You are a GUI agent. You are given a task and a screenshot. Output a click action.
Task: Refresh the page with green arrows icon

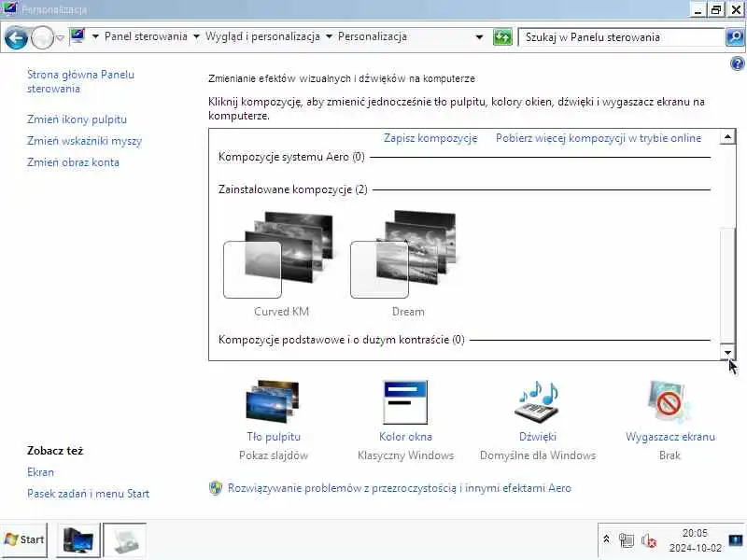coord(502,37)
